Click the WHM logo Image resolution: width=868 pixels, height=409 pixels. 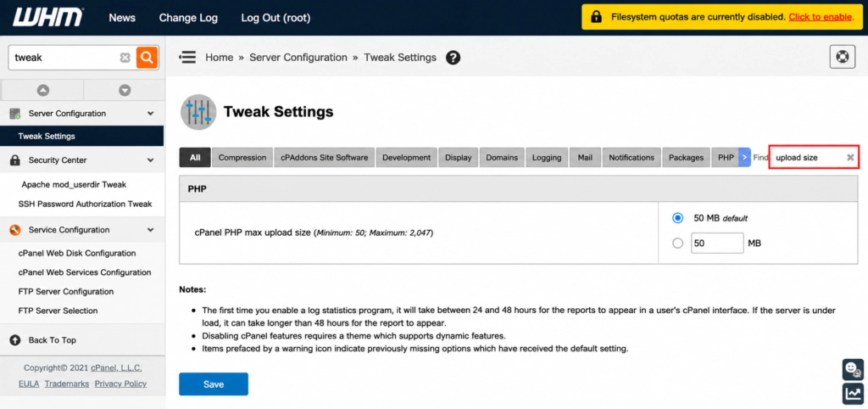click(47, 18)
